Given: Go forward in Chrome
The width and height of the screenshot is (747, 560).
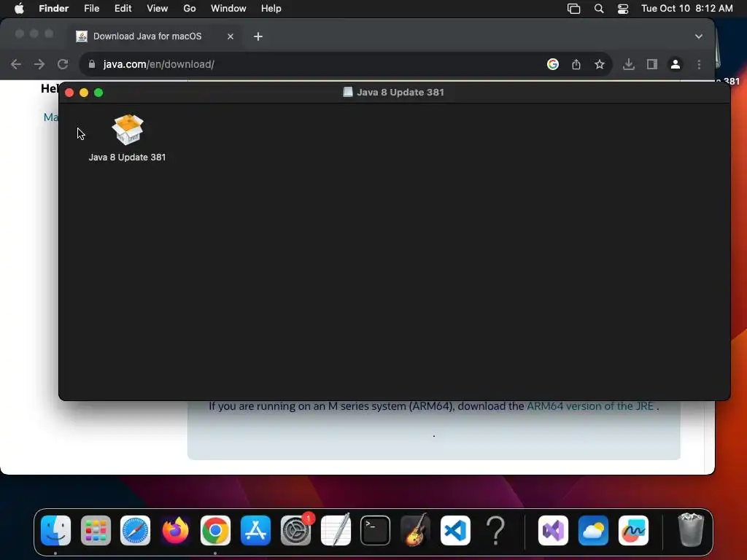Looking at the screenshot, I should pos(39,64).
